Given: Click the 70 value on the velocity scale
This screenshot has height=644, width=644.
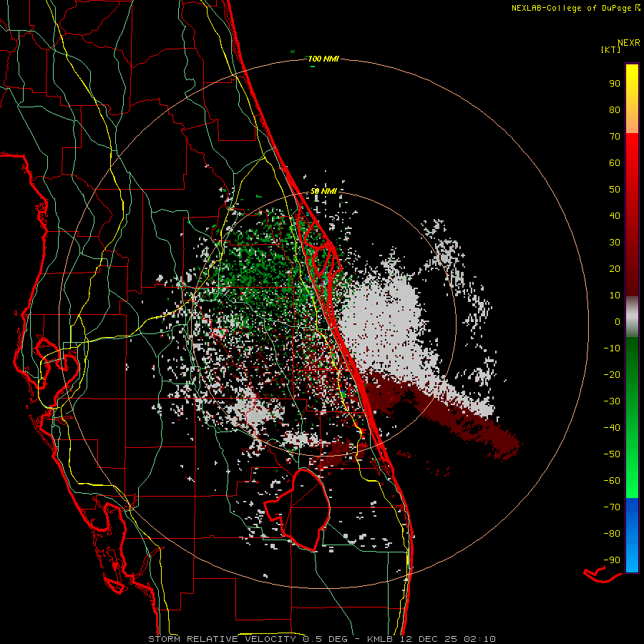Looking at the screenshot, I should (615, 137).
